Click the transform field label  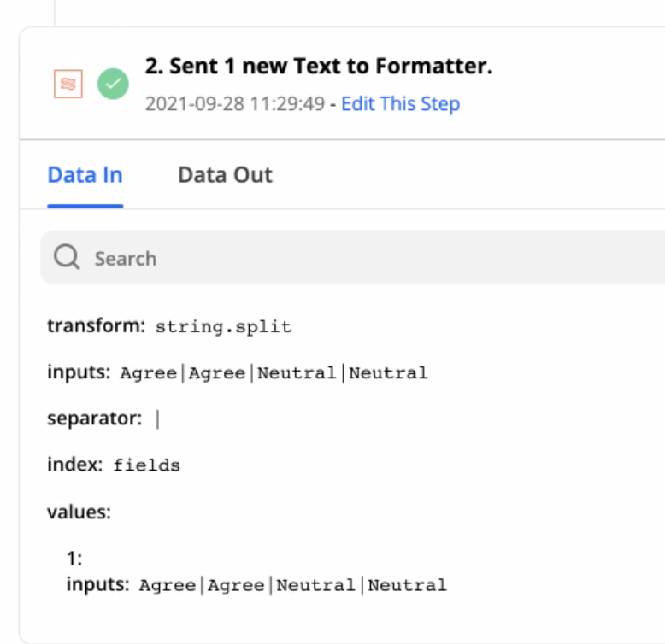[x=97, y=326]
